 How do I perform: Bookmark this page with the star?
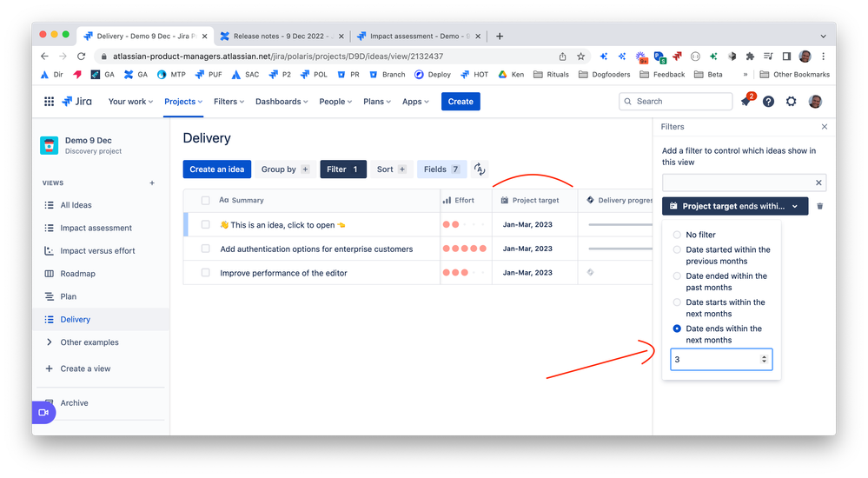pos(580,56)
